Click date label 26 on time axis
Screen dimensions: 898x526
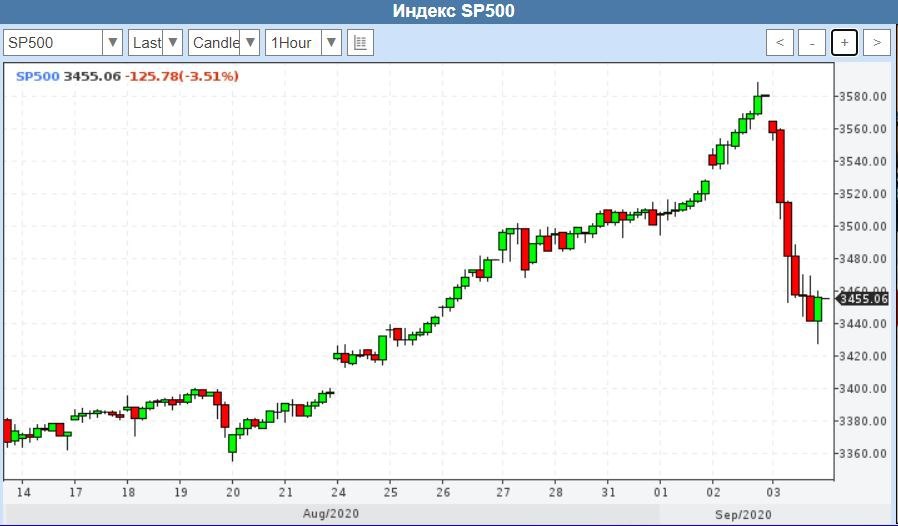[443, 492]
